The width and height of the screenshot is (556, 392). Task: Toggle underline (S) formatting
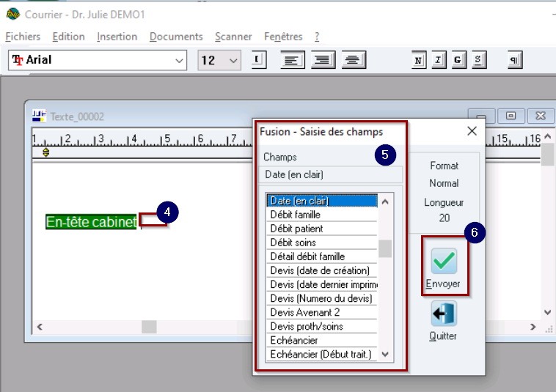pos(479,60)
